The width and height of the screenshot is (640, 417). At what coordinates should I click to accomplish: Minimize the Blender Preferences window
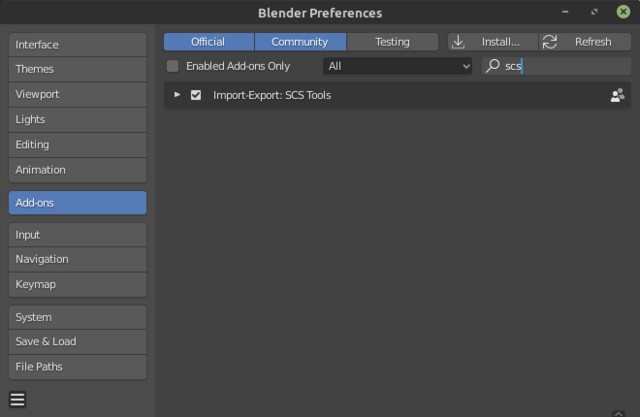coord(565,12)
